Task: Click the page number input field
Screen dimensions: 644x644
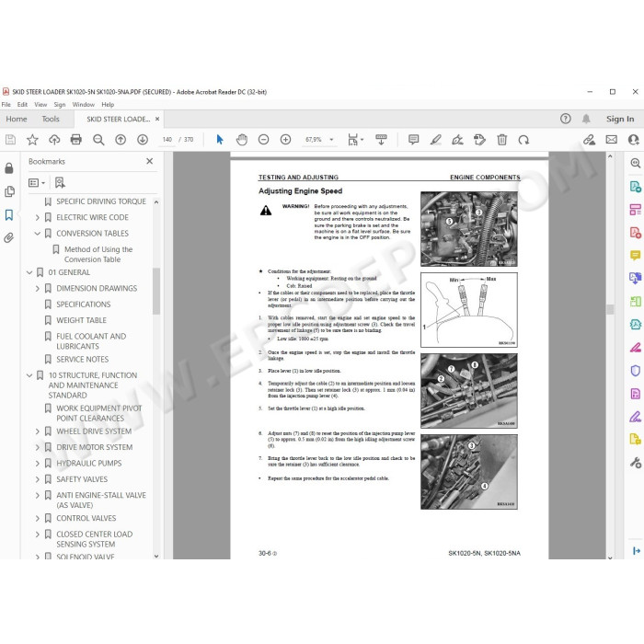Action: coord(167,140)
